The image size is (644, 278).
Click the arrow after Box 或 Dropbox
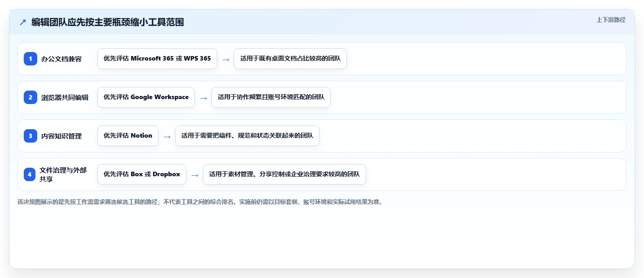(195, 175)
